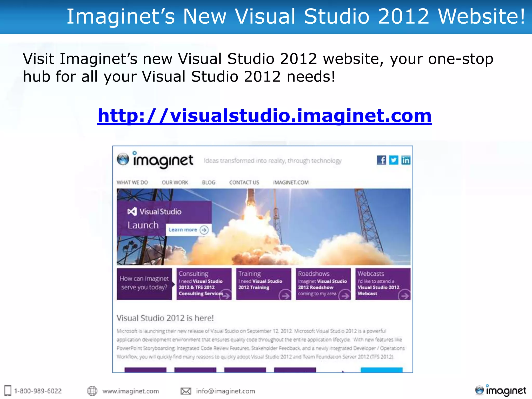Image resolution: width=532 pixels, height=399 pixels.
Task: Click the arrow icon on Training tile
Action: coord(285,295)
